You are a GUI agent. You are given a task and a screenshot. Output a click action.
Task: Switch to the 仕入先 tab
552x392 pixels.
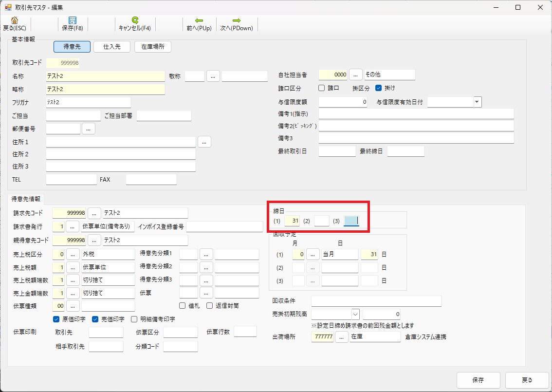[x=112, y=47]
